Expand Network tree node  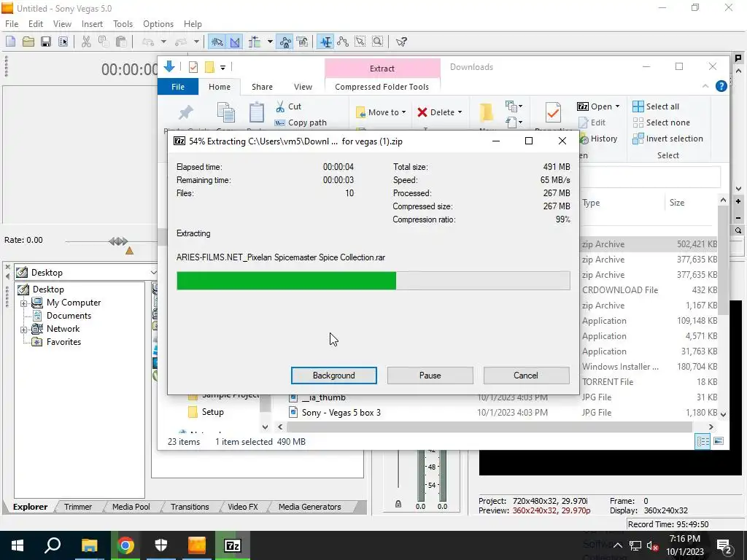coord(23,329)
